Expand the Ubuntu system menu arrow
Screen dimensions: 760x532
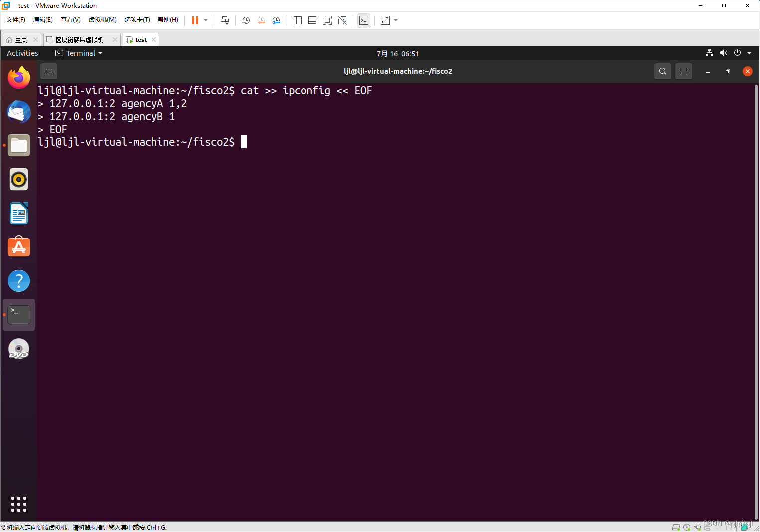pos(749,53)
